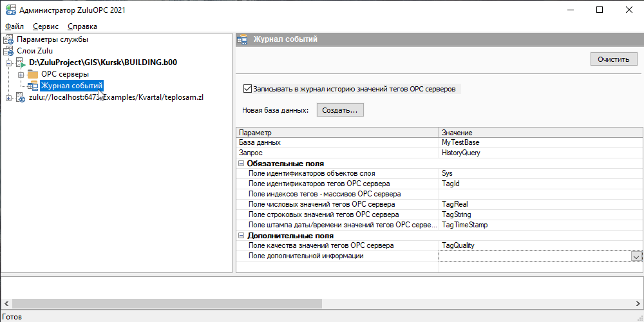Uncheck the tag history recording checkbox
The height and width of the screenshot is (322, 644).
coord(247,89)
